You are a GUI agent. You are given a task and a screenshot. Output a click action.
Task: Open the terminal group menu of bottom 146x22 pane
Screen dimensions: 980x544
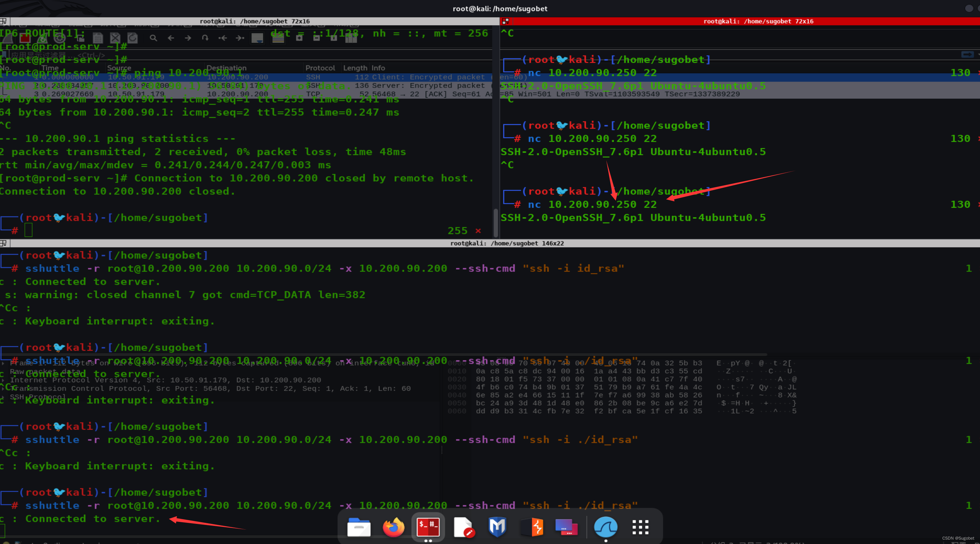[3, 243]
